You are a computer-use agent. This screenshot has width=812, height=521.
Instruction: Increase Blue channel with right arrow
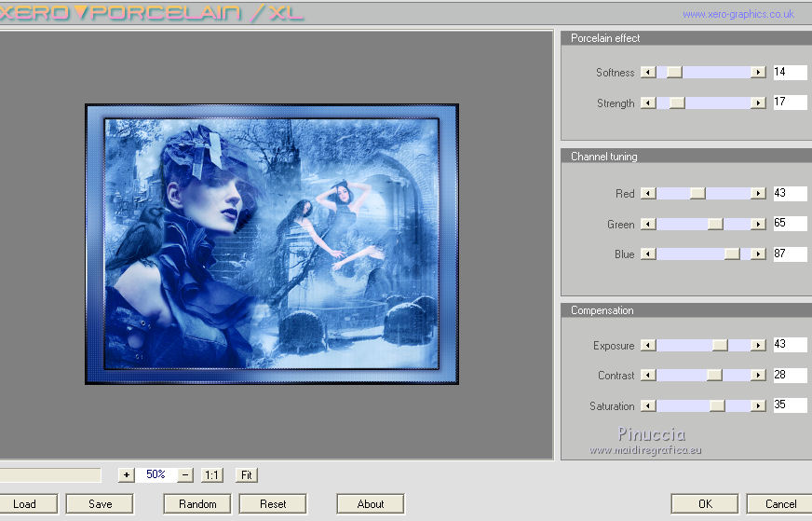[758, 254]
